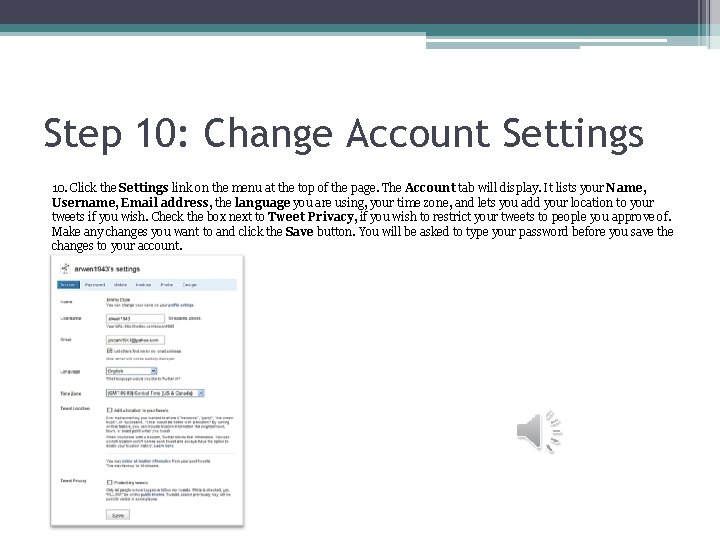Click the slide title 'Step 10: Change Account Settings'

343,133
